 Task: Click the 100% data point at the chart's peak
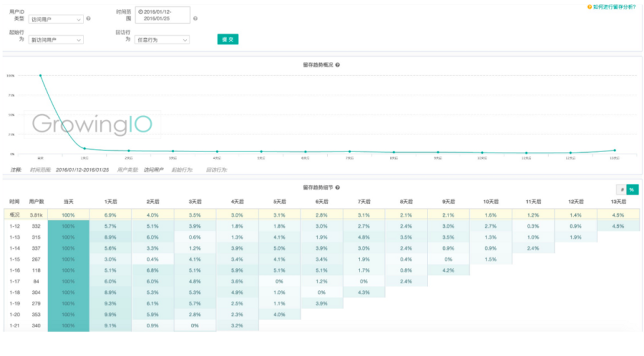(x=41, y=76)
